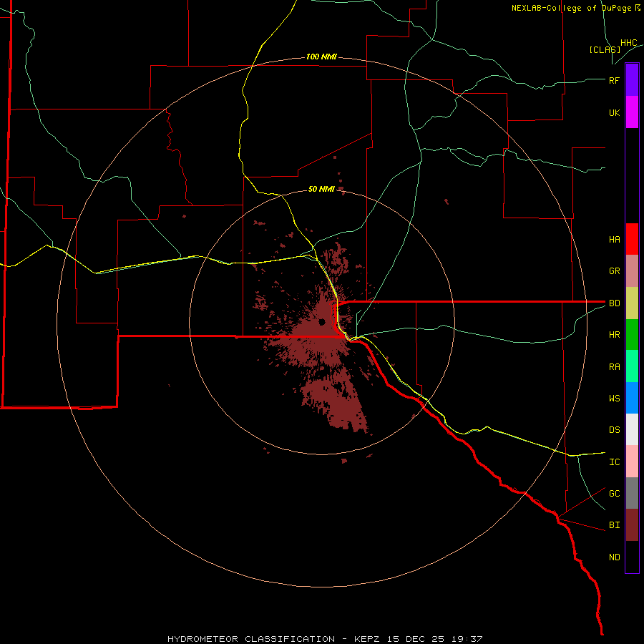Image resolution: width=644 pixels, height=644 pixels.
Task: Click the NEXLAB-College of DuPage credit text
Action: coord(571,8)
